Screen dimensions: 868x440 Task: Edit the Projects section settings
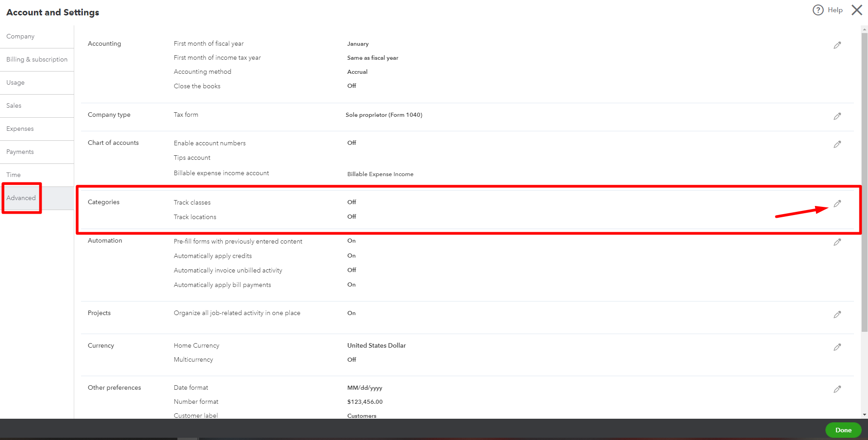click(837, 315)
